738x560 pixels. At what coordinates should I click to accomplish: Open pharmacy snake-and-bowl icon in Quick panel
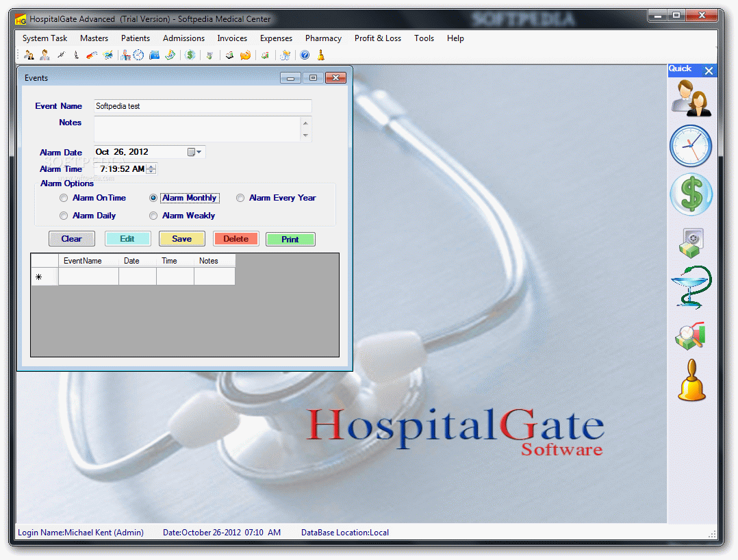[691, 287]
